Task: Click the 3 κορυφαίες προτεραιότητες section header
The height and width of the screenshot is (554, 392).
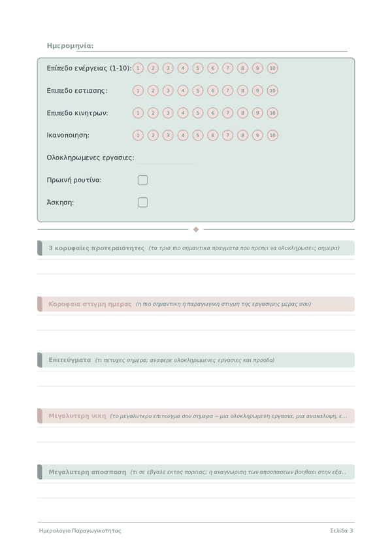Action: (196, 248)
